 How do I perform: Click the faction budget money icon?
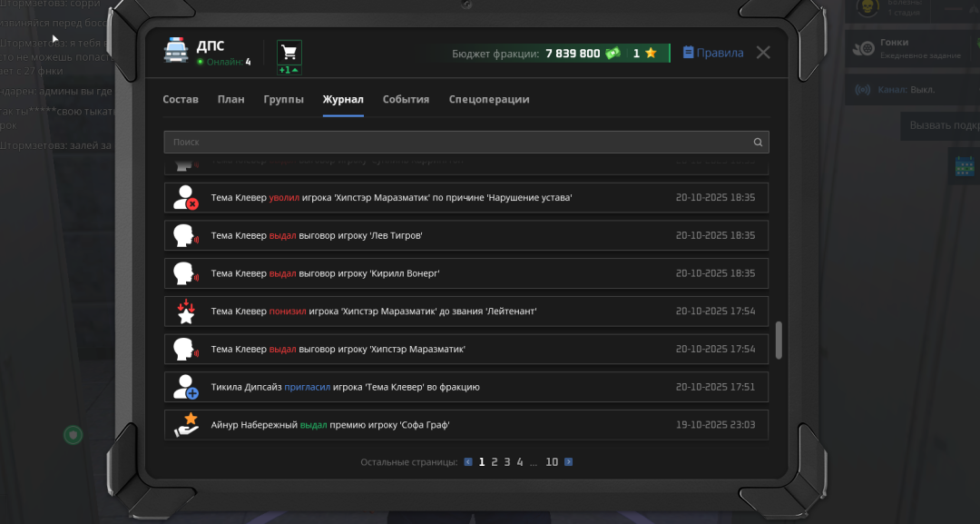[x=613, y=54]
